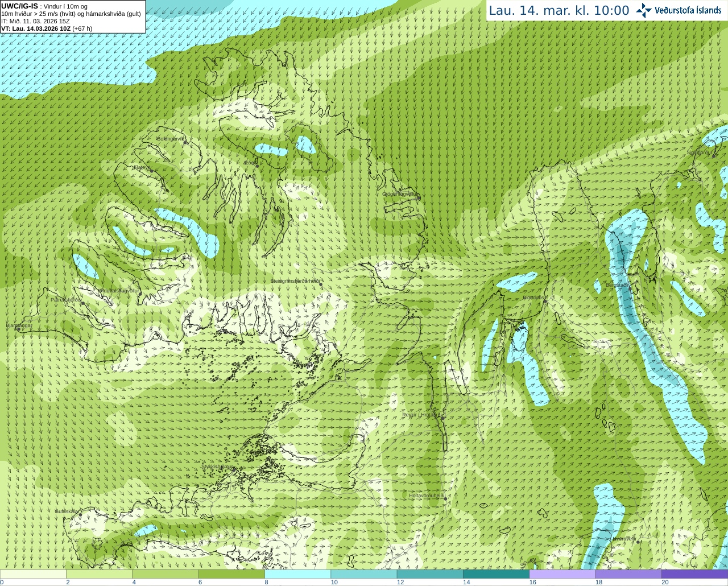Click the Gjögurflugvöllur station marker
Viewport: 728px width, 586px height.
[419, 197]
